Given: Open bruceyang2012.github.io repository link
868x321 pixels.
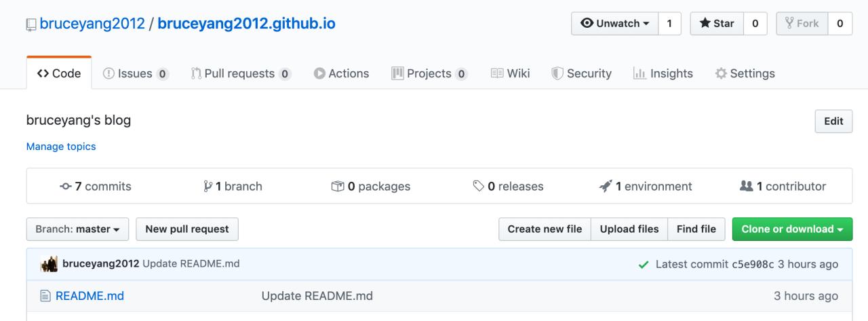Looking at the screenshot, I should [x=246, y=24].
